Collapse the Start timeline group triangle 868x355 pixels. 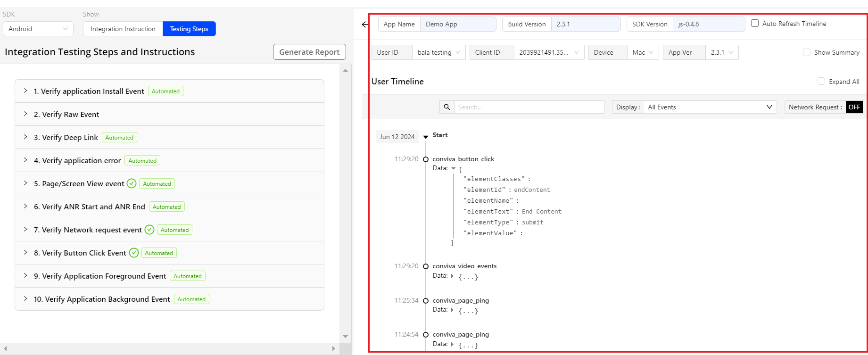coord(426,137)
